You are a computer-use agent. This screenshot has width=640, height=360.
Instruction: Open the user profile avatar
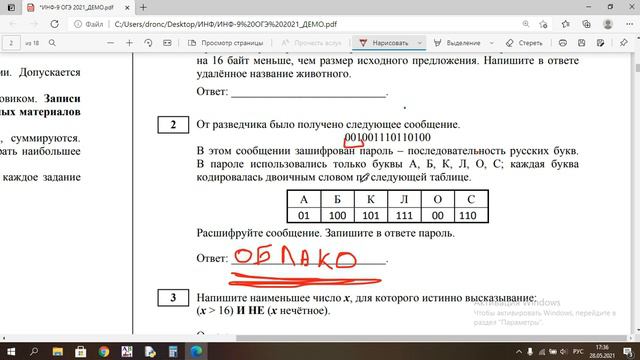point(608,24)
